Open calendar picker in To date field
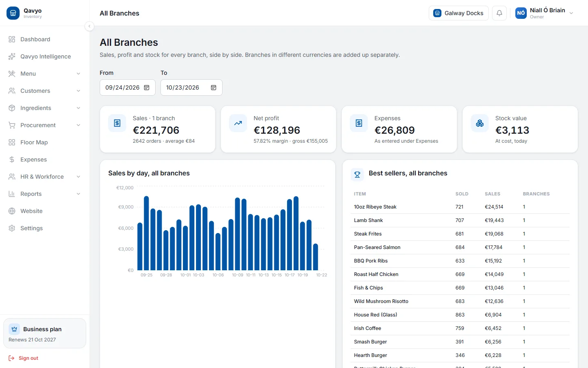588x368 pixels. click(214, 88)
